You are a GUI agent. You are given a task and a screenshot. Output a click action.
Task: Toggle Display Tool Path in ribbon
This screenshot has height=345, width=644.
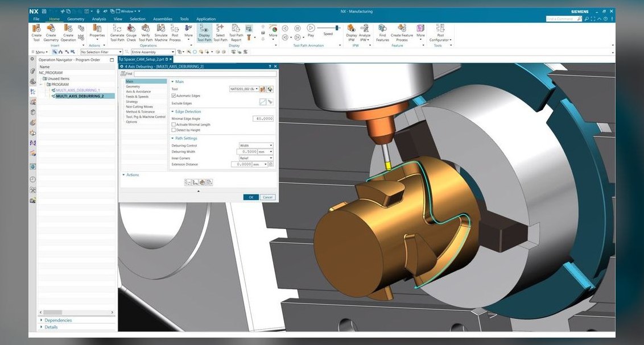point(204,32)
